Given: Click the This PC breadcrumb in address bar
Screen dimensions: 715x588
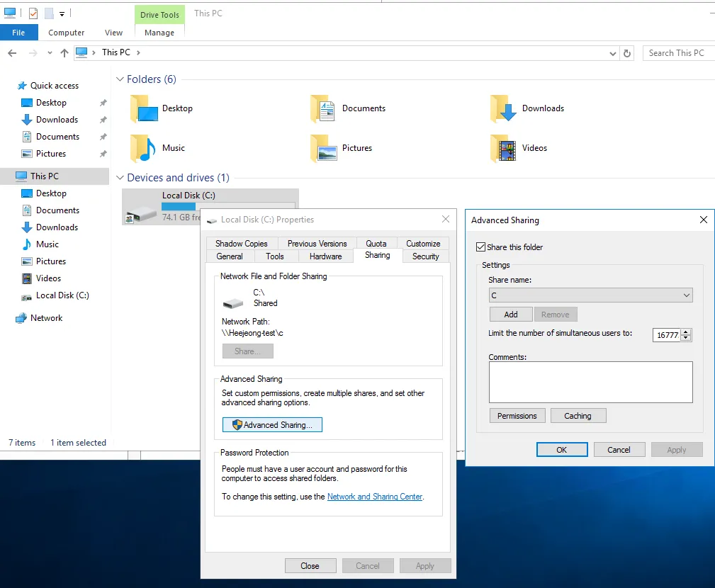Looking at the screenshot, I should click(116, 52).
